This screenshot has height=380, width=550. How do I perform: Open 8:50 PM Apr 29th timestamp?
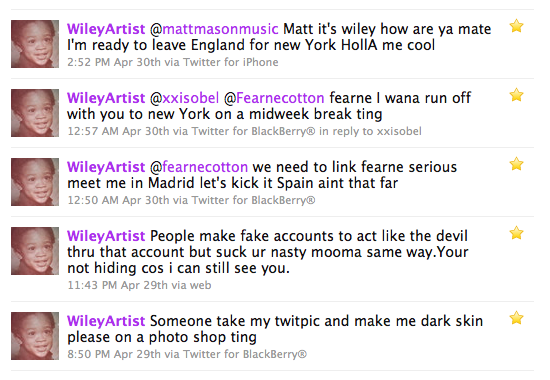[x=114, y=354]
